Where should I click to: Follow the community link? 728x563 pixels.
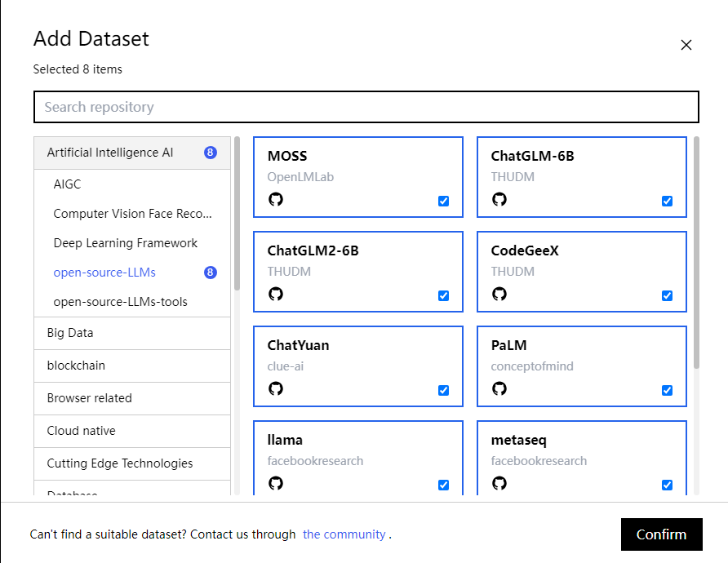344,534
